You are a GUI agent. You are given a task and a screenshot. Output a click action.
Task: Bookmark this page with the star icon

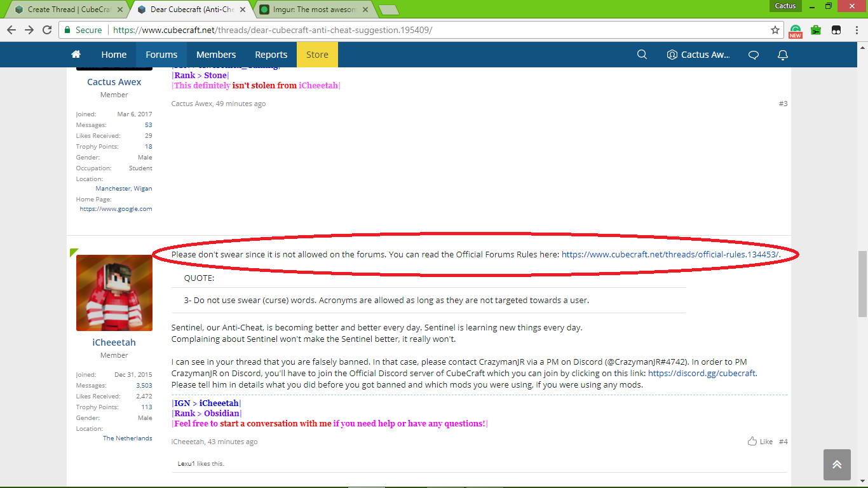(x=775, y=30)
